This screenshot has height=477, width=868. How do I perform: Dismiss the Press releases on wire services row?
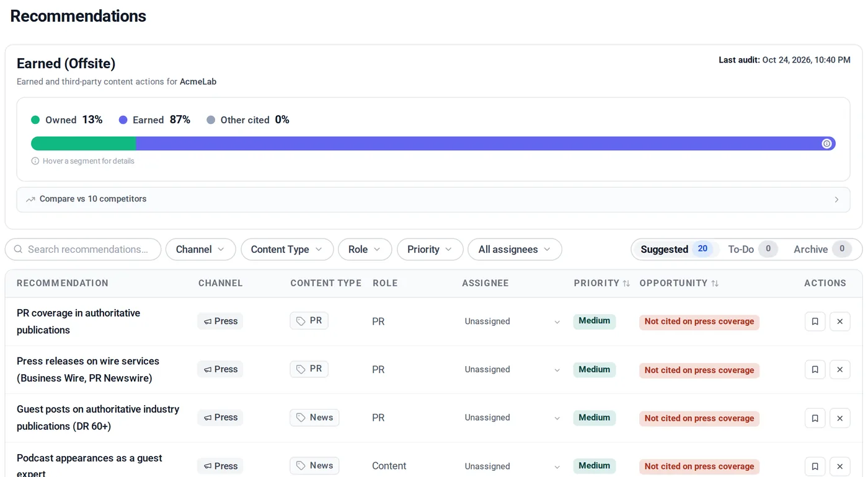click(x=839, y=370)
